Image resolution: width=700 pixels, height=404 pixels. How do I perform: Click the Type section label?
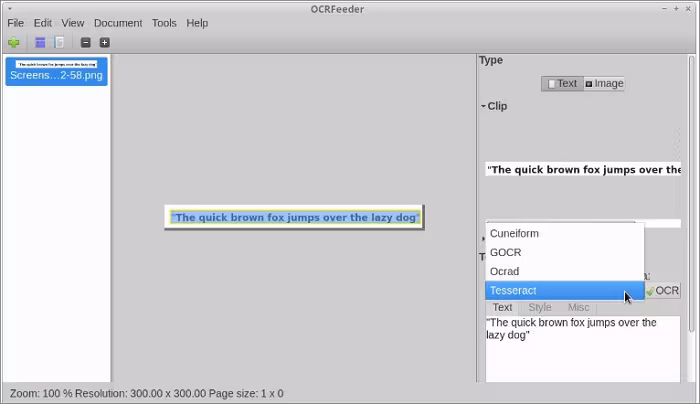491,60
